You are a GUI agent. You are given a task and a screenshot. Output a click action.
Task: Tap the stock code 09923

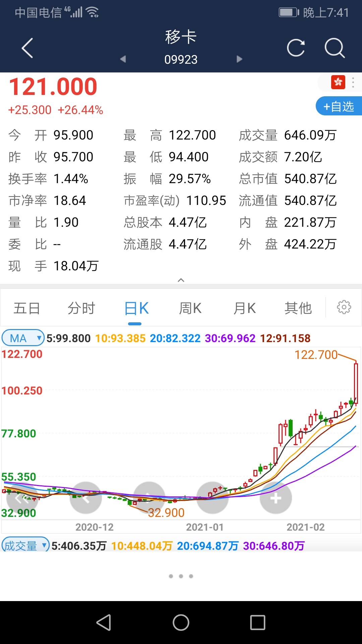pyautogui.click(x=181, y=59)
